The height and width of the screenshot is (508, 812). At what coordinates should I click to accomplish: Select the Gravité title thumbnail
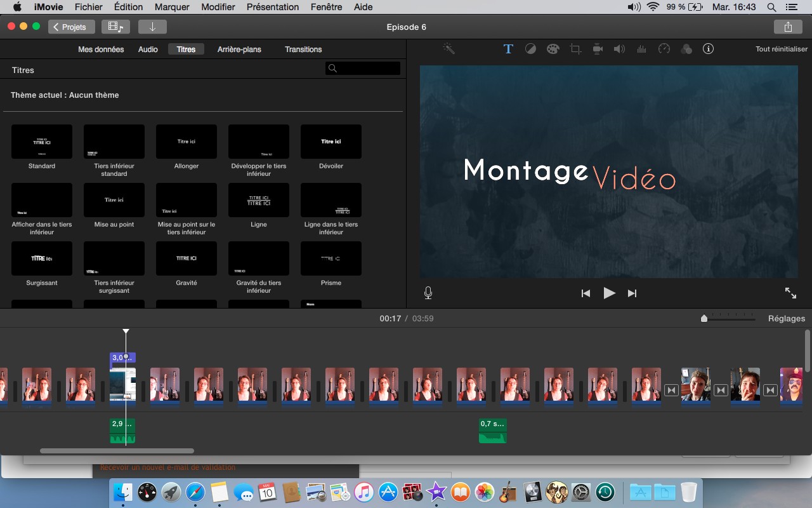(187, 258)
